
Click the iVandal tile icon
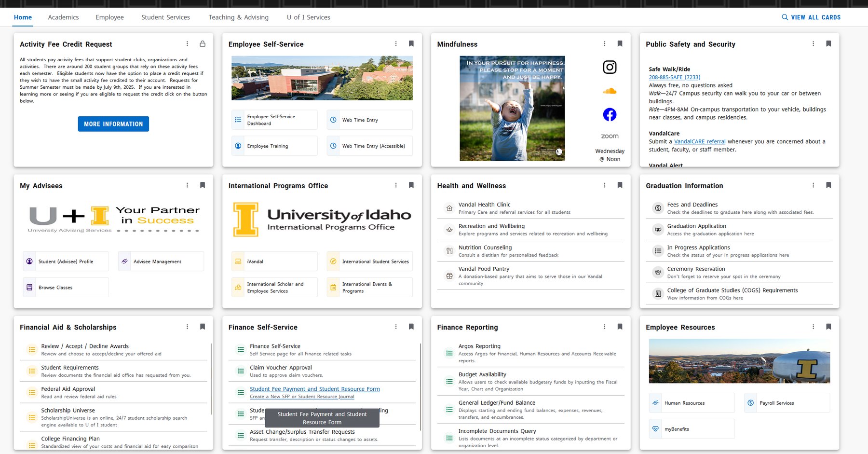[238, 261]
